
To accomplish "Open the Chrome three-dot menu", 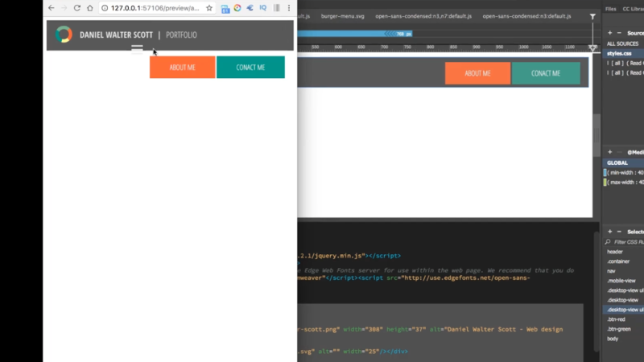I will 289,8.
